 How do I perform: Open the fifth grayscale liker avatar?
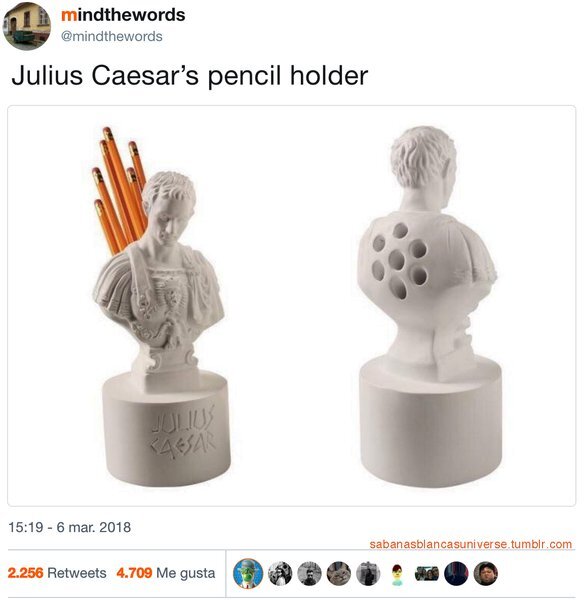tap(368, 574)
